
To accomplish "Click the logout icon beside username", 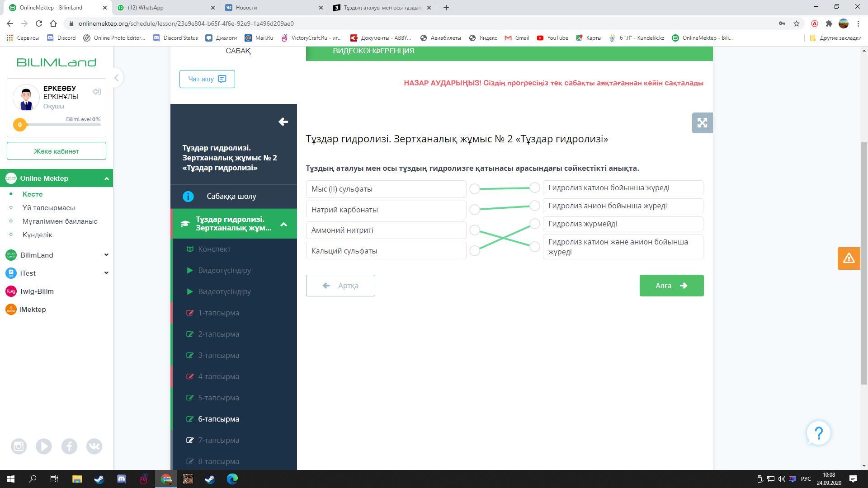I will click(x=97, y=92).
